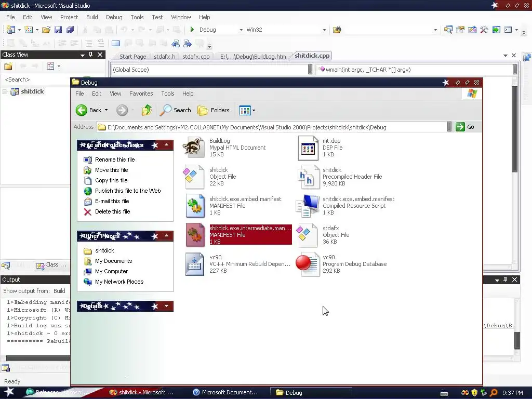Click E-mail this file
Screen dimensions: 532x399
(112, 201)
